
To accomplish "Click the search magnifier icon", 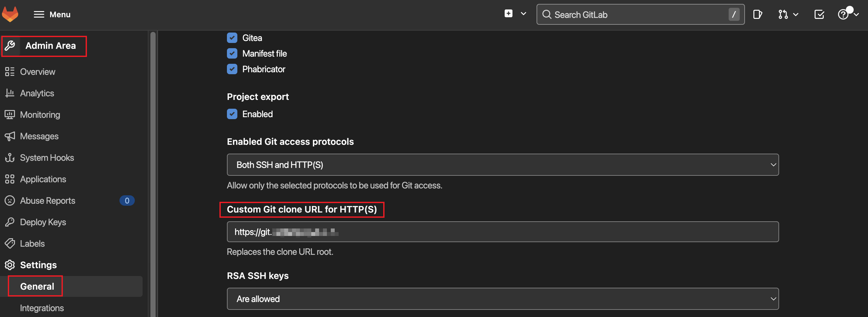I will click(547, 15).
